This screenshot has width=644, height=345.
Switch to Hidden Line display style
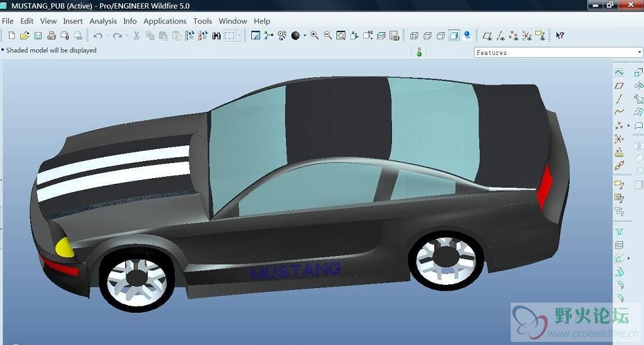[x=427, y=36]
